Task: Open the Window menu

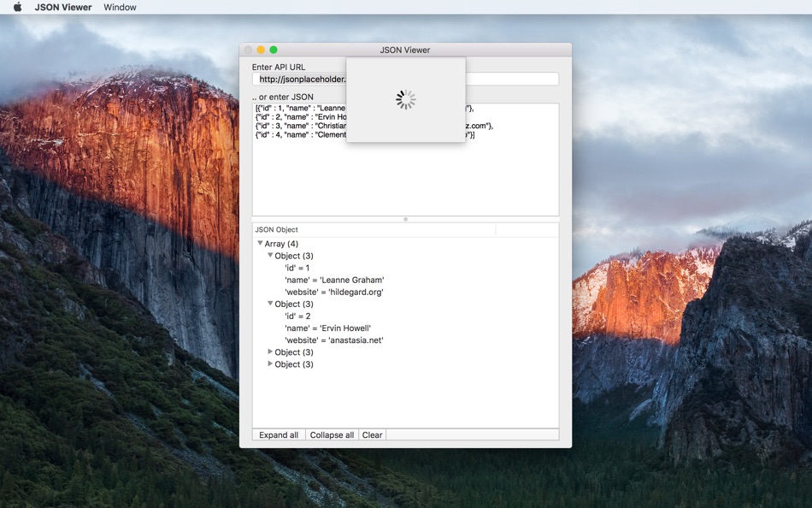Action: point(120,7)
